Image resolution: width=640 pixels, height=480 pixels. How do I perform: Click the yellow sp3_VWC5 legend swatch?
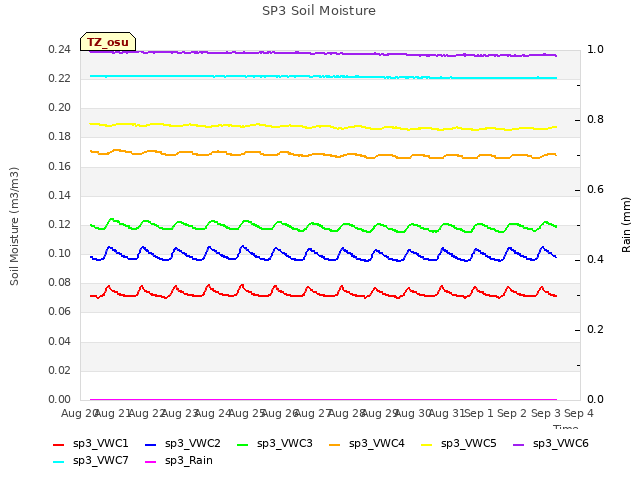[427, 444]
